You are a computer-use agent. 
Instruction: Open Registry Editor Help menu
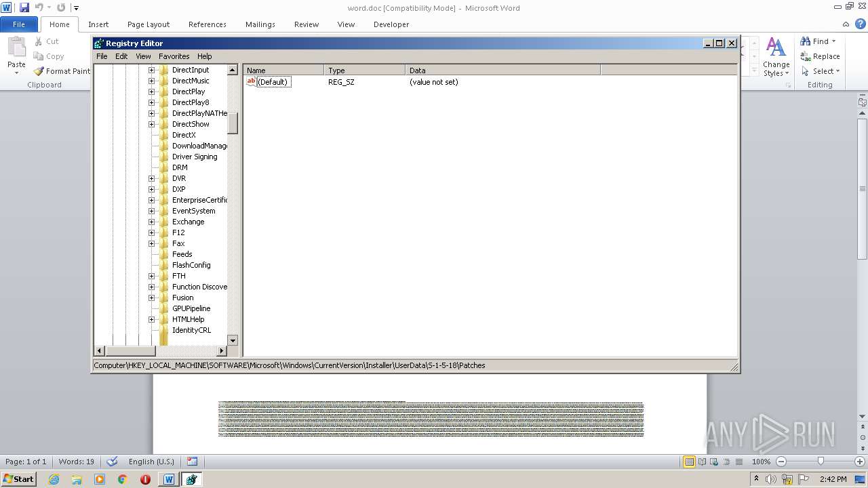pos(205,56)
